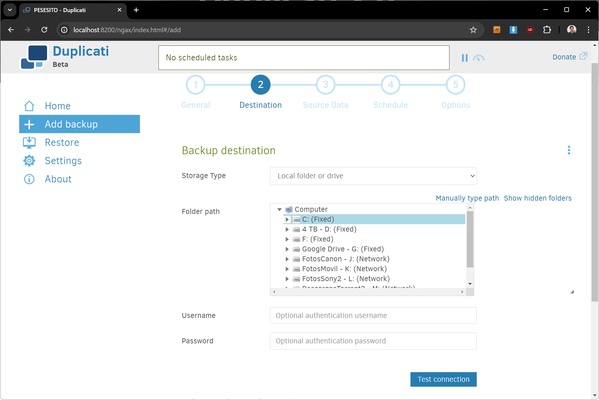
Task: Bookmark this page with star icon
Action: click(x=473, y=30)
